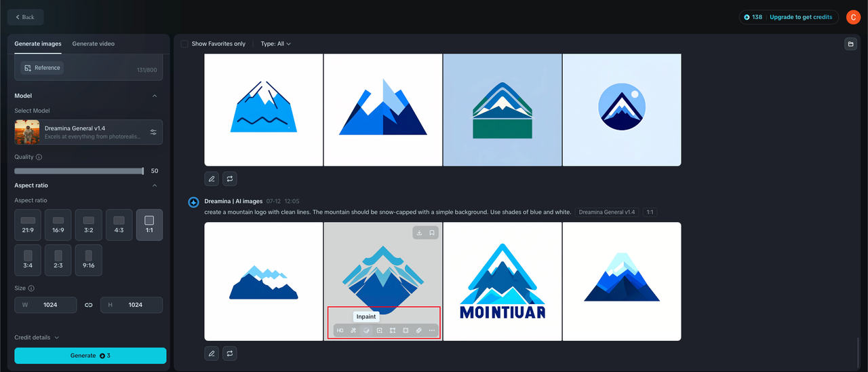
Task: Select 16:9 aspect ratio
Action: click(58, 225)
